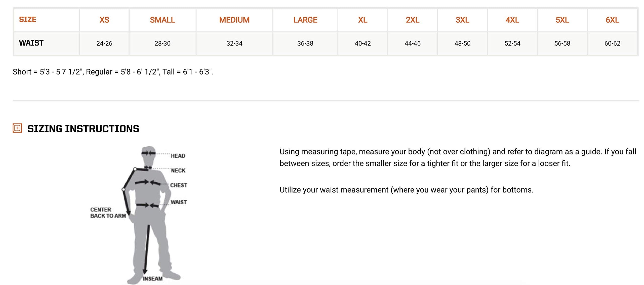Screen dimensions: 644x285
Task: Click the WAIST row label in table
Action: click(31, 43)
